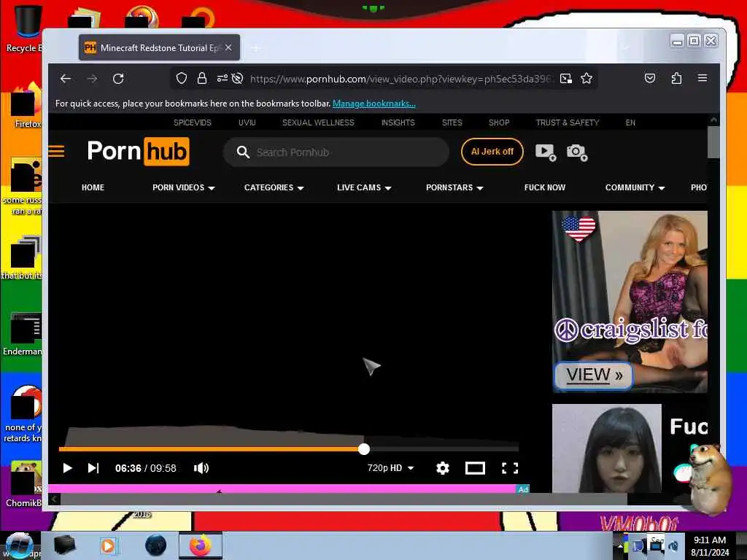The image size is (747, 560).
Task: Open the site permissions icon in address bar
Action: (222, 79)
